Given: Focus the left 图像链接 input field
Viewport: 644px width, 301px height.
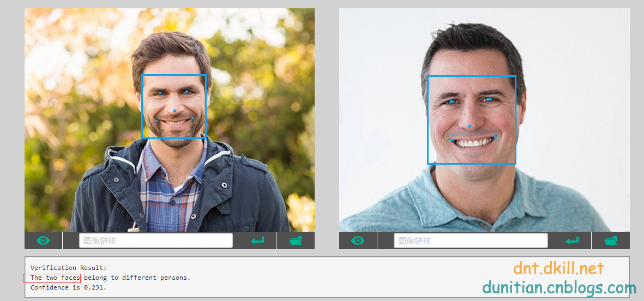Looking at the screenshot, I should (156, 240).
